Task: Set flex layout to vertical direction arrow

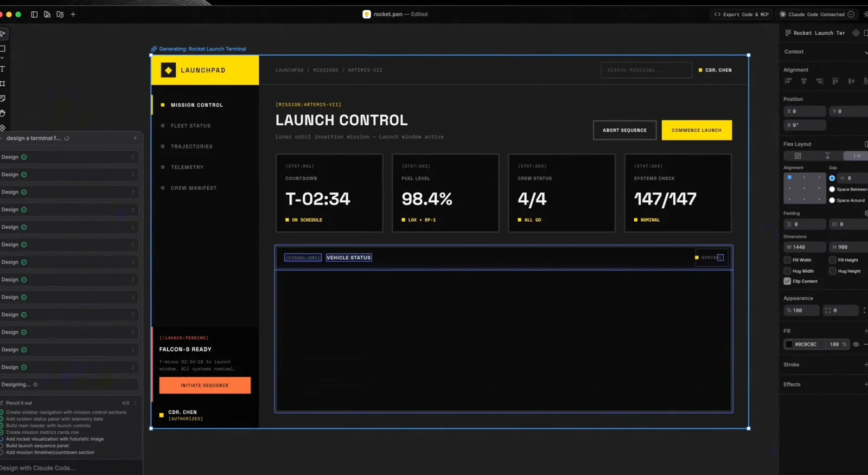Action: click(827, 156)
